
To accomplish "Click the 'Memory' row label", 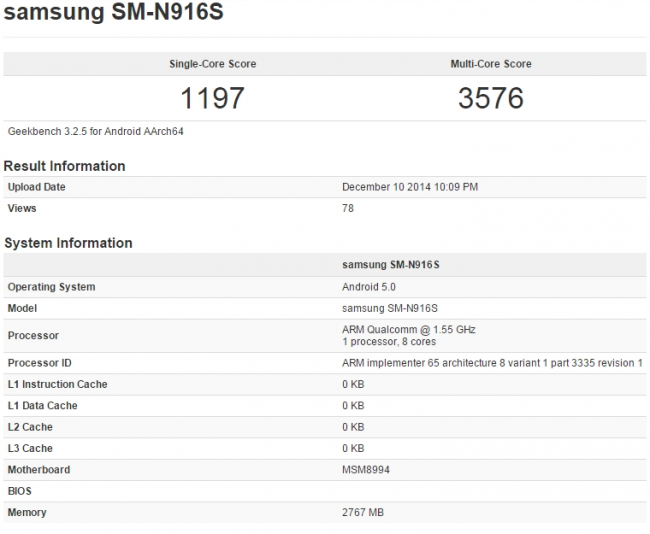I will (27, 512).
